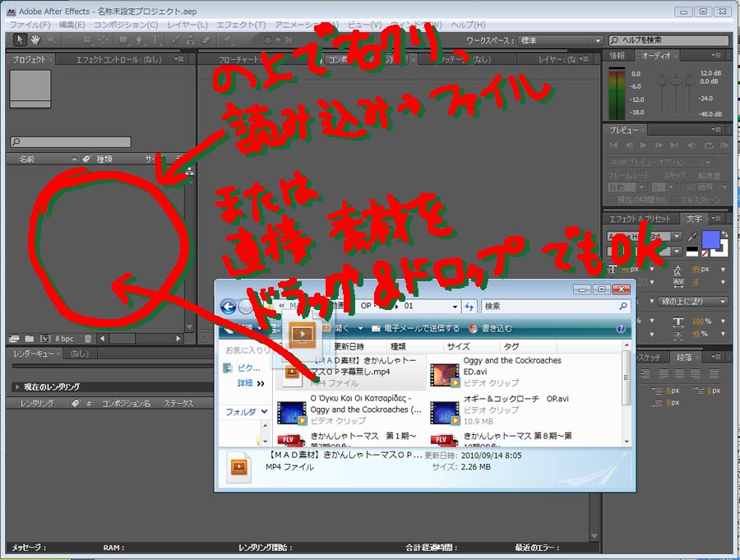The width and height of the screenshot is (740, 560).
Task: Switch to the エフェクト&プリセット tab
Action: [x=640, y=219]
